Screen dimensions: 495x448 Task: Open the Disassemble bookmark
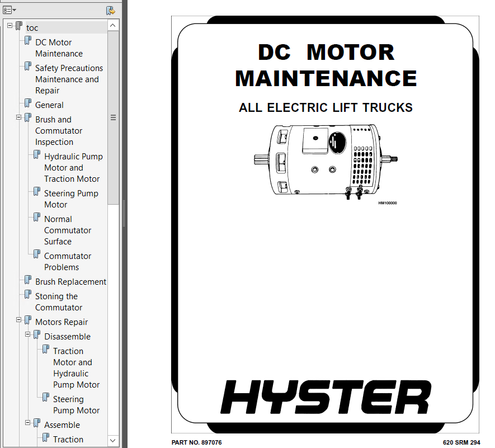click(x=67, y=337)
